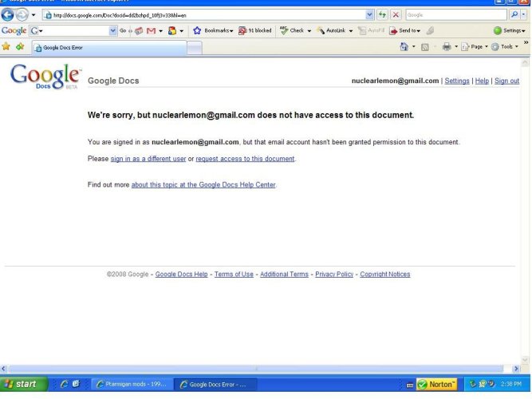Click the RSS feeds icon

point(425,47)
